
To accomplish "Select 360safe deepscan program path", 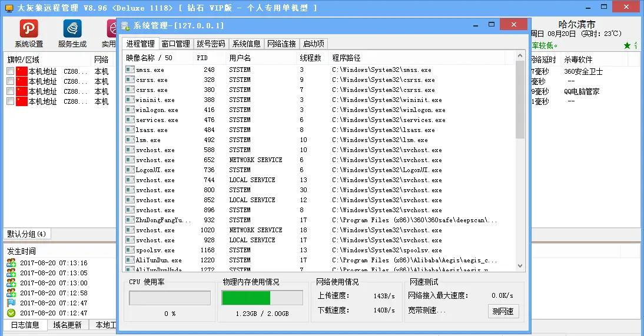I will click(414, 220).
